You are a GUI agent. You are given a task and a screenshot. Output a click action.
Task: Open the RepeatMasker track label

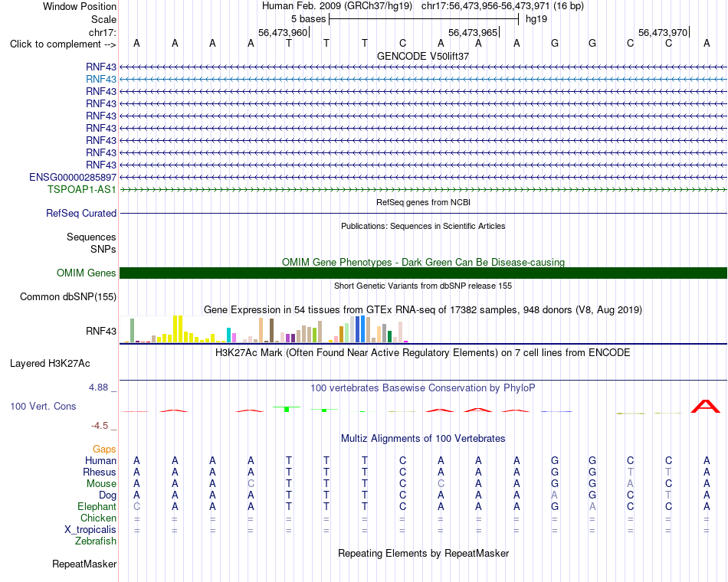coord(84,564)
